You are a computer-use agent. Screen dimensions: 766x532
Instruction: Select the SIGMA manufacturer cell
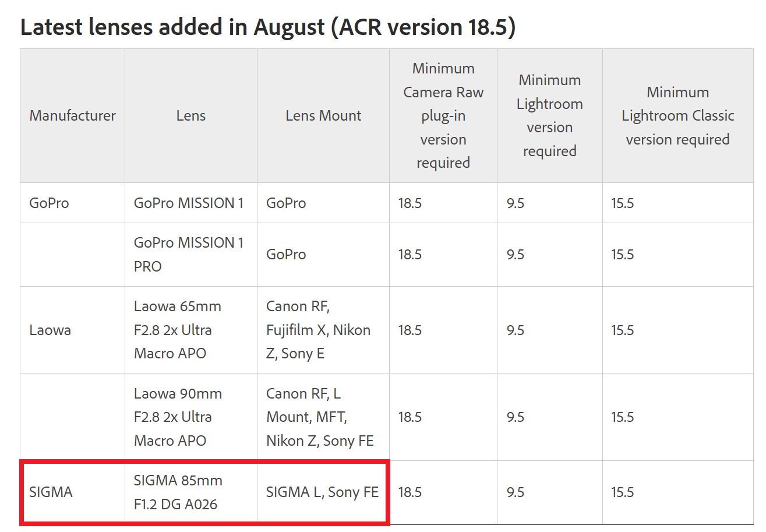pos(73,492)
